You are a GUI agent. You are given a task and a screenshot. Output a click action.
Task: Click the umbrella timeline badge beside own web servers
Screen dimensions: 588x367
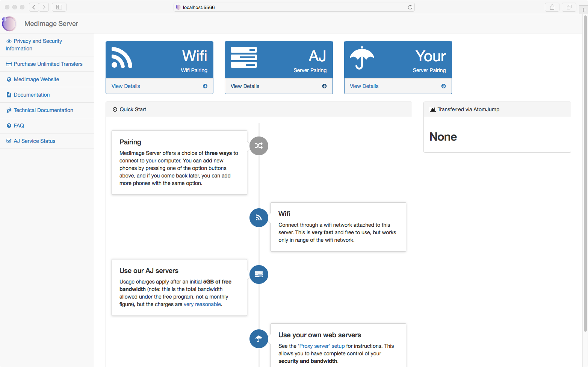tap(259, 339)
